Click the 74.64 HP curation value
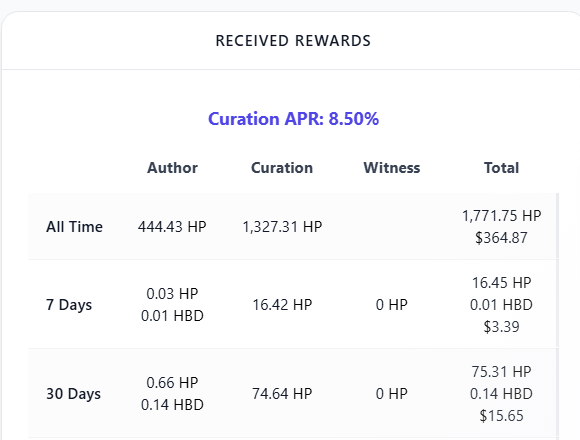The height and width of the screenshot is (440, 580). click(x=282, y=394)
